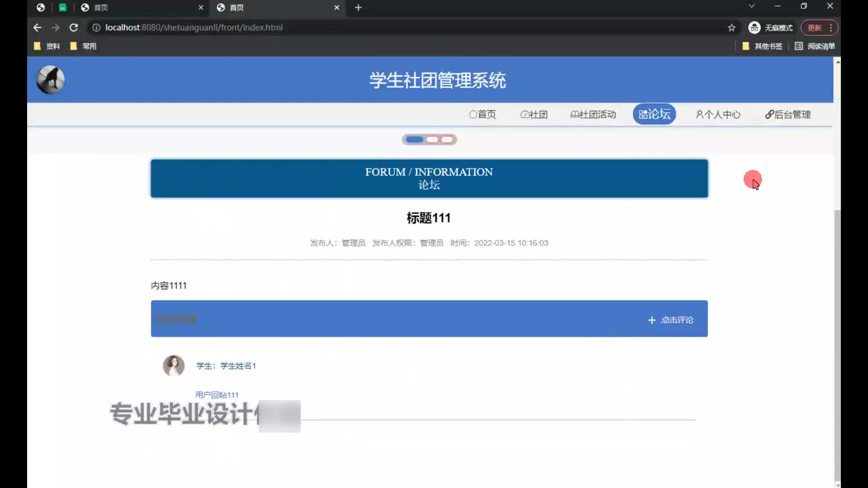The width and height of the screenshot is (868, 488).
Task: Open the 个人中心 menu item
Action: [x=718, y=114]
